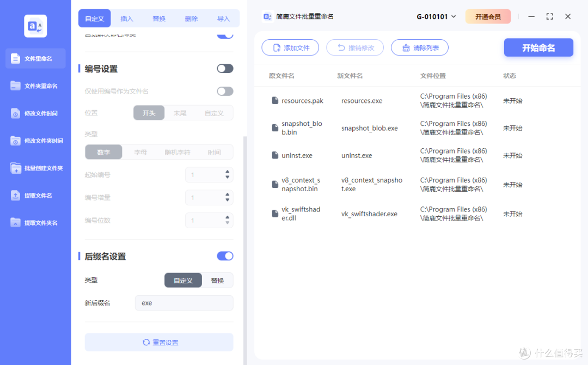Viewport: 588px width, 365px height.
Task: Choose 字母 numbering type
Action: click(140, 153)
